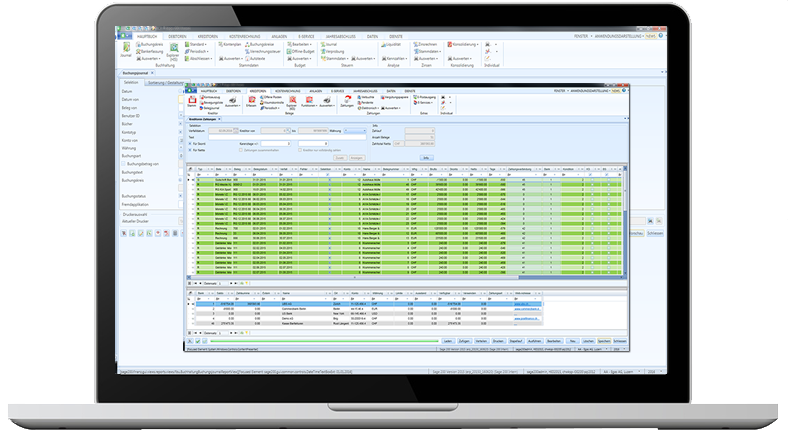Screen dimensions: 788x433
Task: Click the Kontenplan icon in Stammdaten group
Action: click(x=230, y=45)
